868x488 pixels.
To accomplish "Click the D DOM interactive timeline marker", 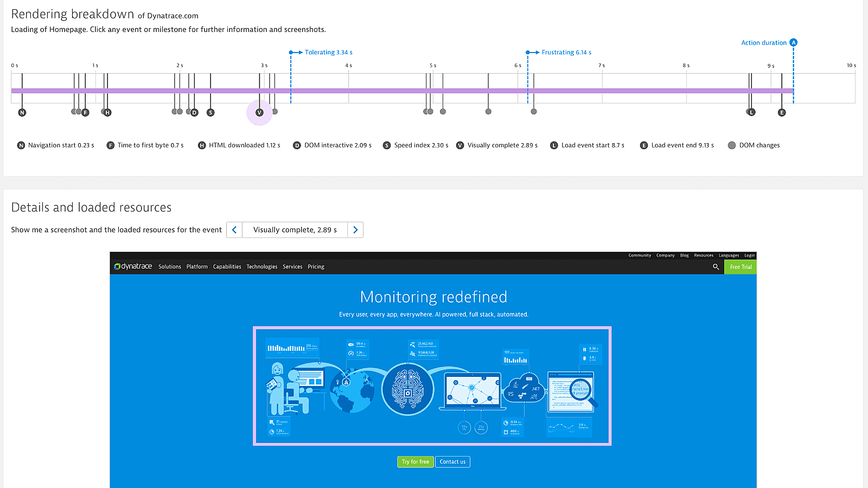I will click(x=194, y=113).
